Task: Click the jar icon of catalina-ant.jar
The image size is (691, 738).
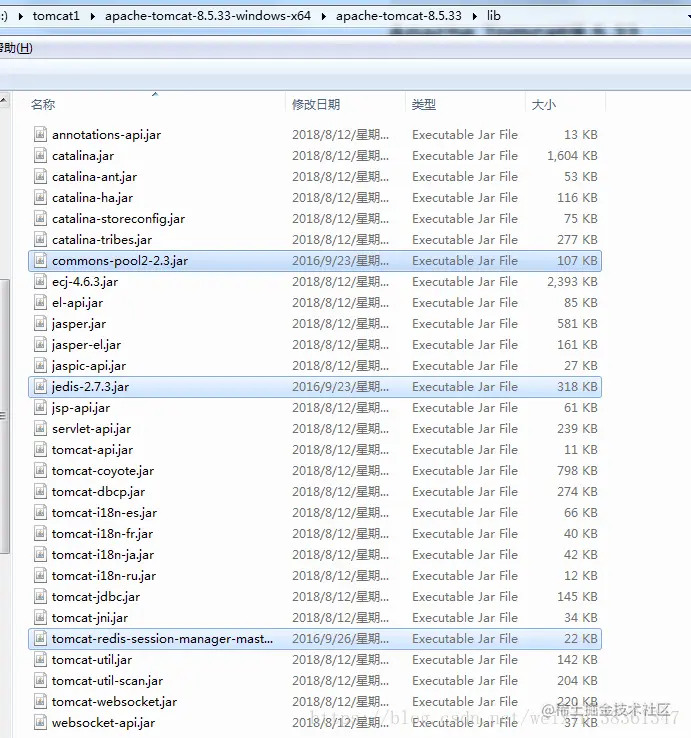Action: tap(40, 176)
